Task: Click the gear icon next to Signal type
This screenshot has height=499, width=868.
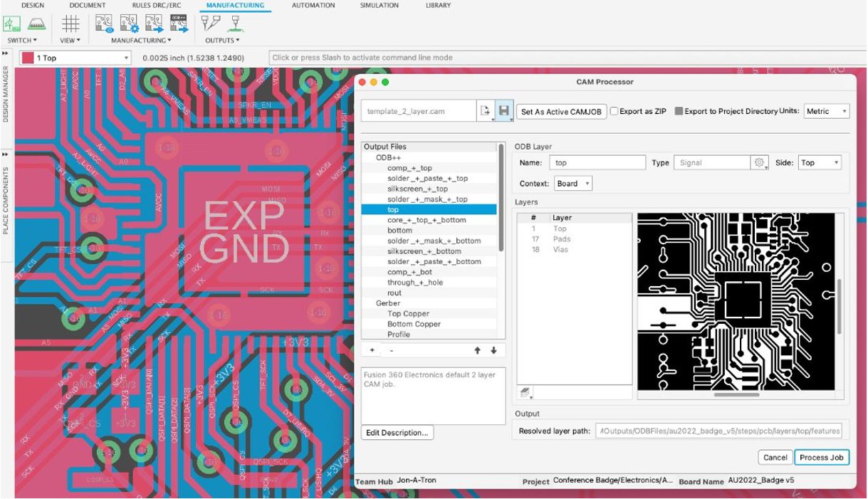Action: pyautogui.click(x=760, y=163)
